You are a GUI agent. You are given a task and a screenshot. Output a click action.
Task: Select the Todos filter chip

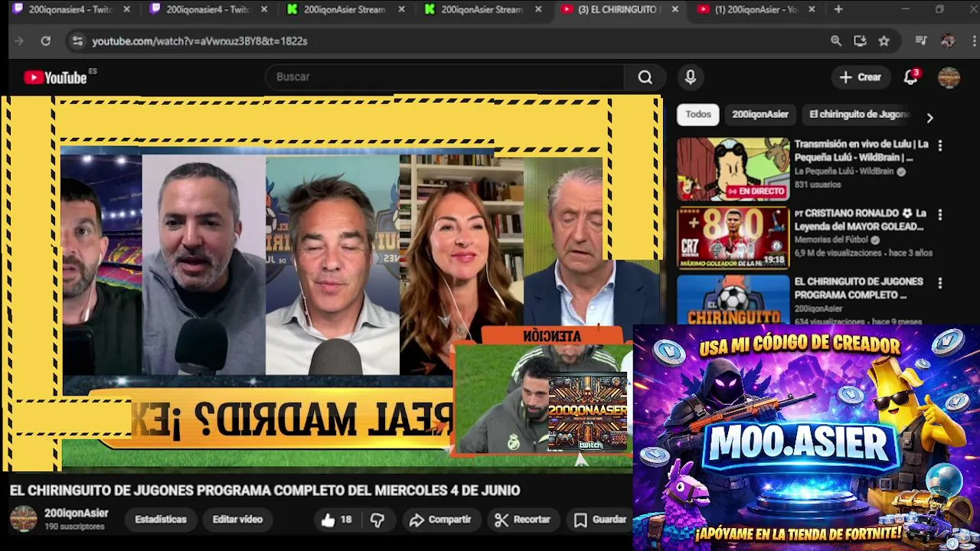[698, 114]
